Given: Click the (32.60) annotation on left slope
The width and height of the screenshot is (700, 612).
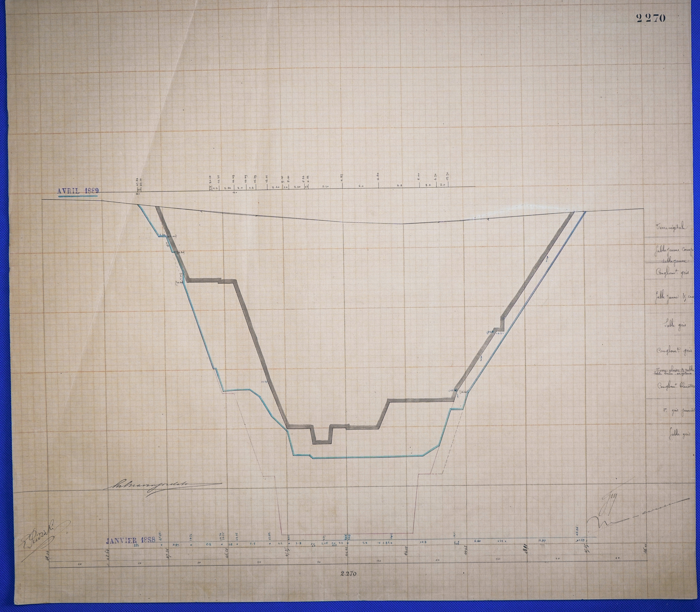Looking at the screenshot, I should click(179, 283).
